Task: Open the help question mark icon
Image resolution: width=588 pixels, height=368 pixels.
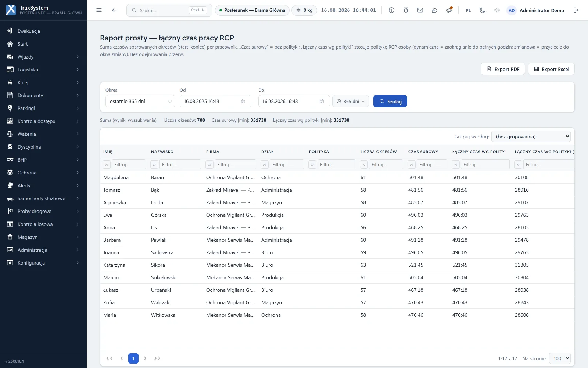Action: pos(391,10)
